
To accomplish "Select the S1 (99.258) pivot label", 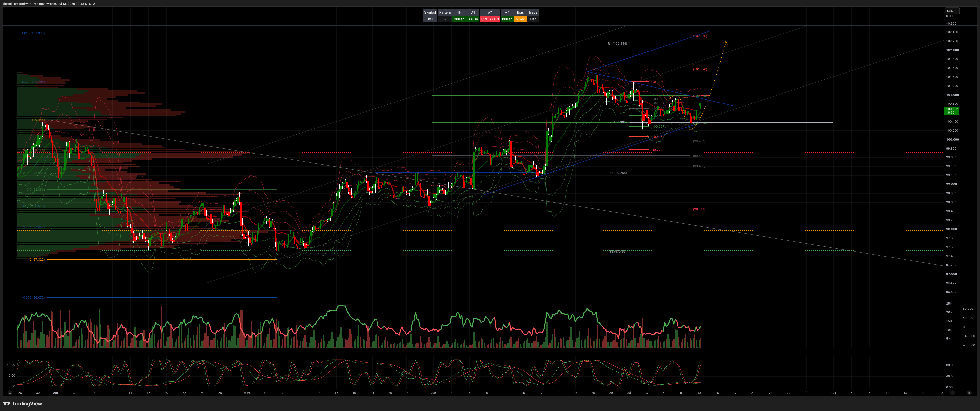I will pos(618,173).
